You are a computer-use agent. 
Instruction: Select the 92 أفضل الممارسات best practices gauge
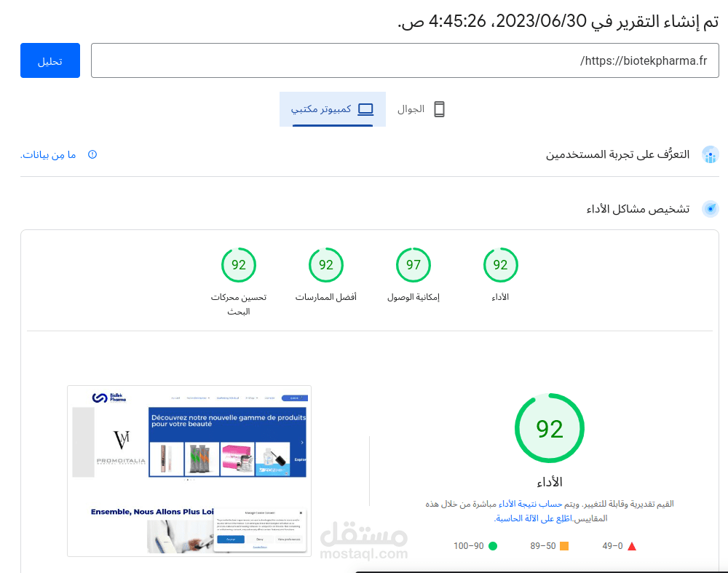(x=326, y=265)
